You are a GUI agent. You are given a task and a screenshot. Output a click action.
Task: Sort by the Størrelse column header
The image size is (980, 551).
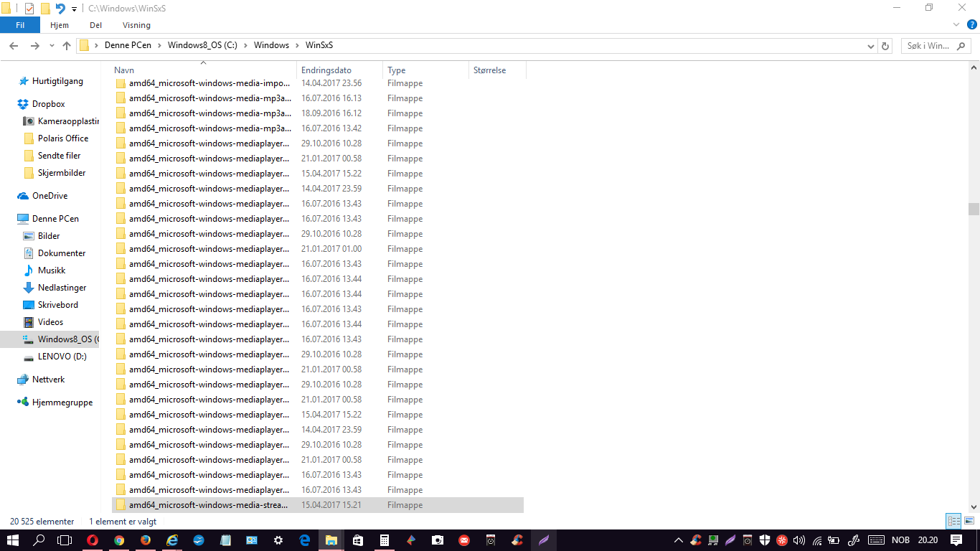coord(497,70)
